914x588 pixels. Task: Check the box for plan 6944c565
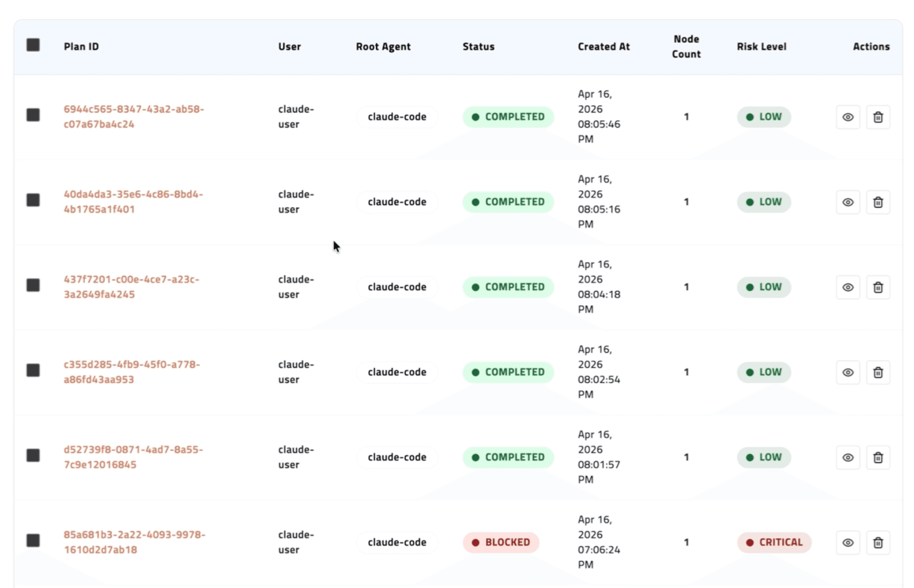[33, 115]
